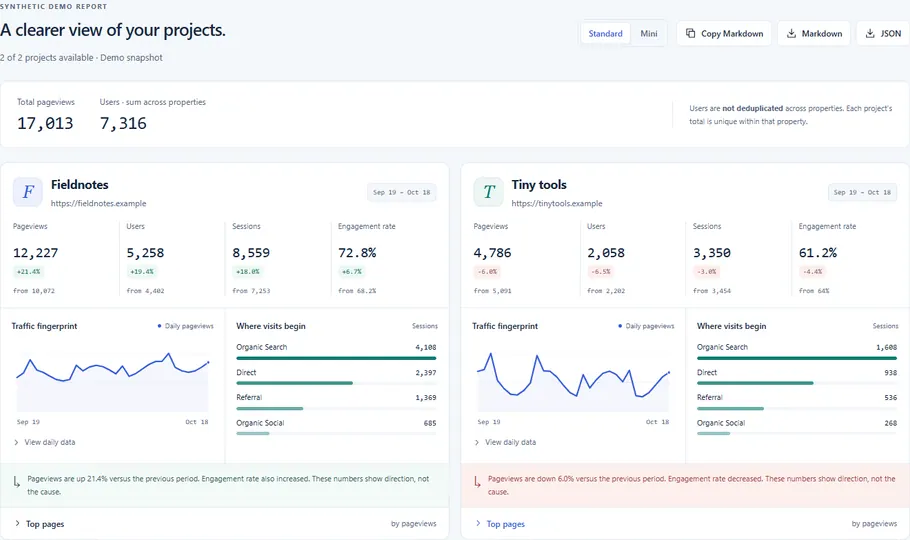Click Tiny tools sessions value 3,350
910x540 pixels.
[x=712, y=253]
